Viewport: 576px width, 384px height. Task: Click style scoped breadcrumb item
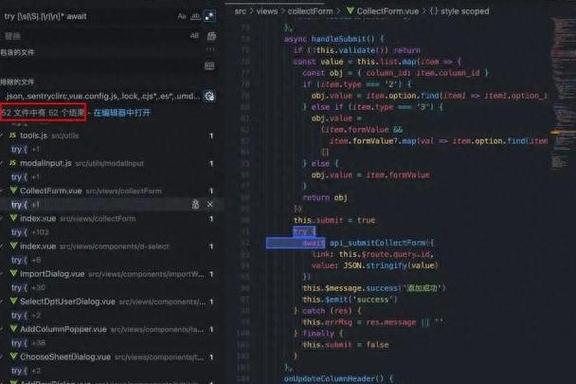(x=465, y=11)
